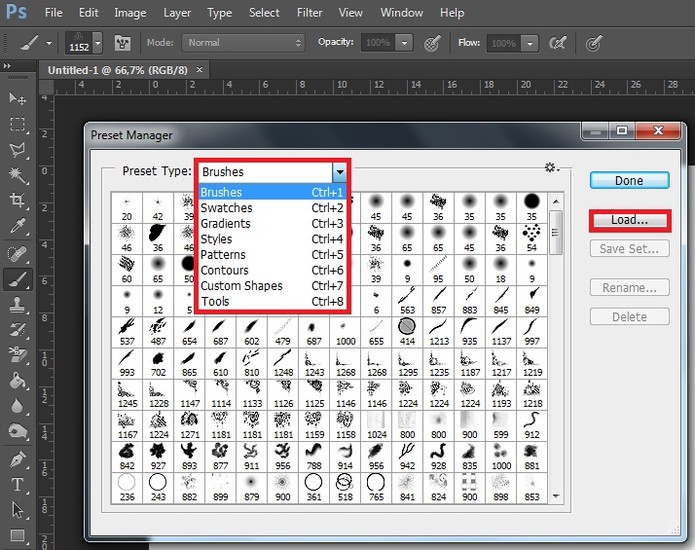Select the Clone Stamp tool
Viewport: 695px width, 550px height.
[x=17, y=305]
